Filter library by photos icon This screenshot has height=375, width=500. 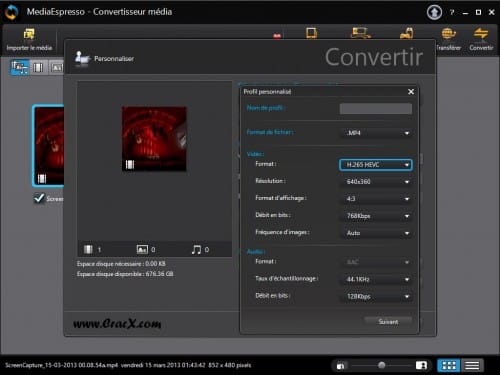pos(57,68)
